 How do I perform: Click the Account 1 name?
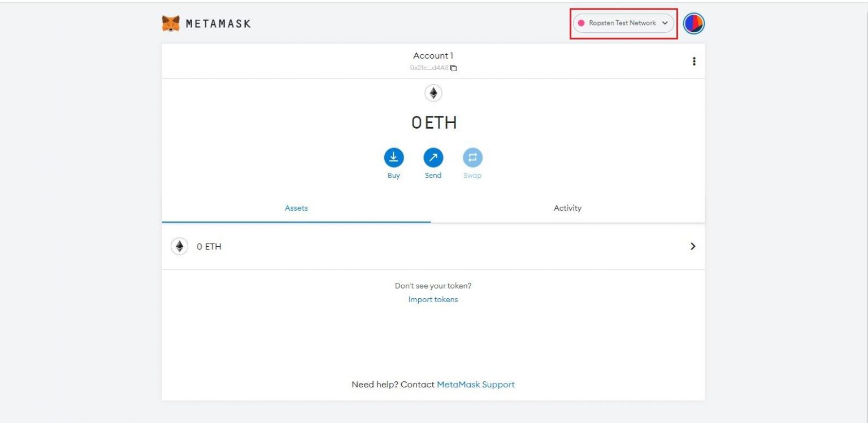433,55
